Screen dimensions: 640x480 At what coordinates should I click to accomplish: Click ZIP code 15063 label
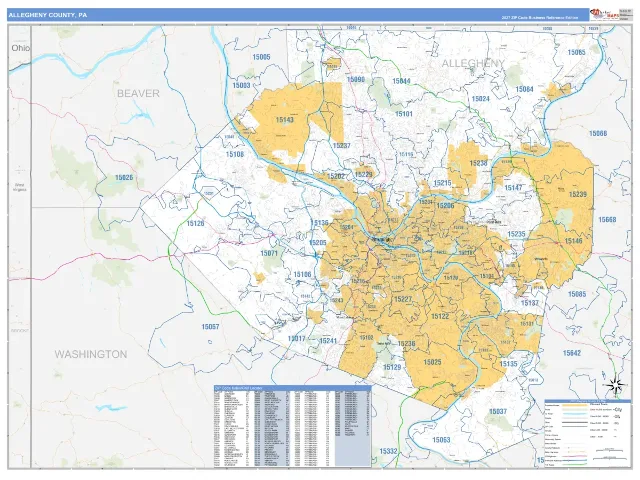tap(441, 440)
